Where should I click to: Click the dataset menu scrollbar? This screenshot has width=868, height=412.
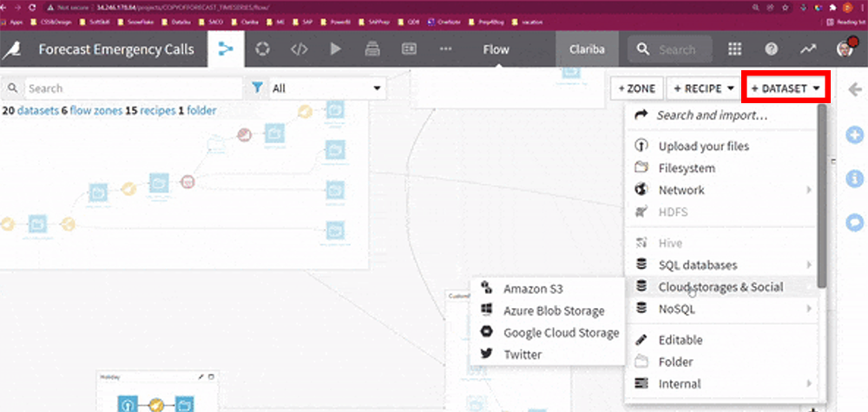(821, 196)
